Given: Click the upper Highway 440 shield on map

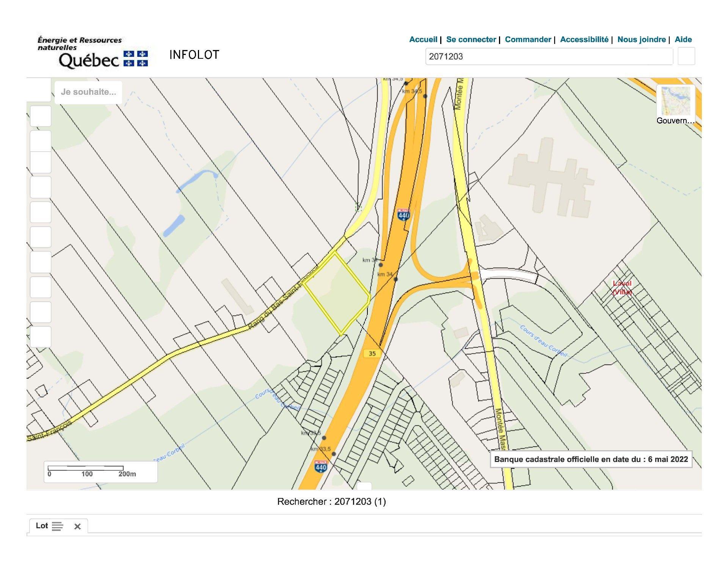Looking at the screenshot, I should tap(403, 215).
